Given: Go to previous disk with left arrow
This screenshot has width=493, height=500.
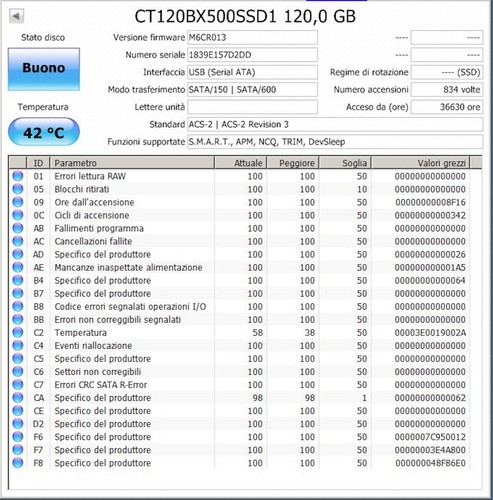Looking at the screenshot, I should 16,16.
